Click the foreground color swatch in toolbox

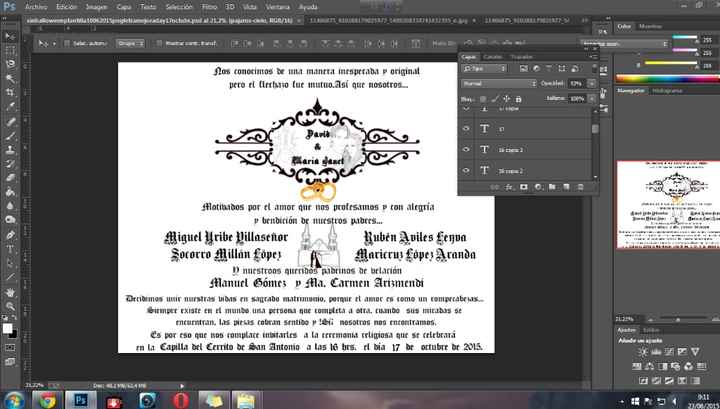coord(7,328)
